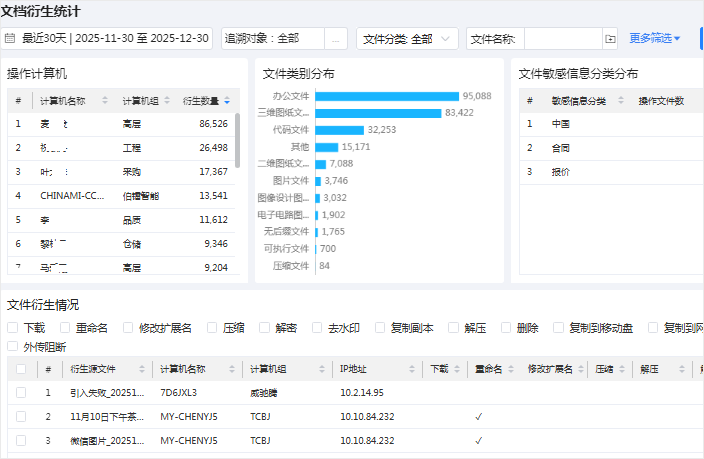Select all rows via header checkbox
Image resolution: width=704 pixels, height=459 pixels.
click(x=21, y=369)
